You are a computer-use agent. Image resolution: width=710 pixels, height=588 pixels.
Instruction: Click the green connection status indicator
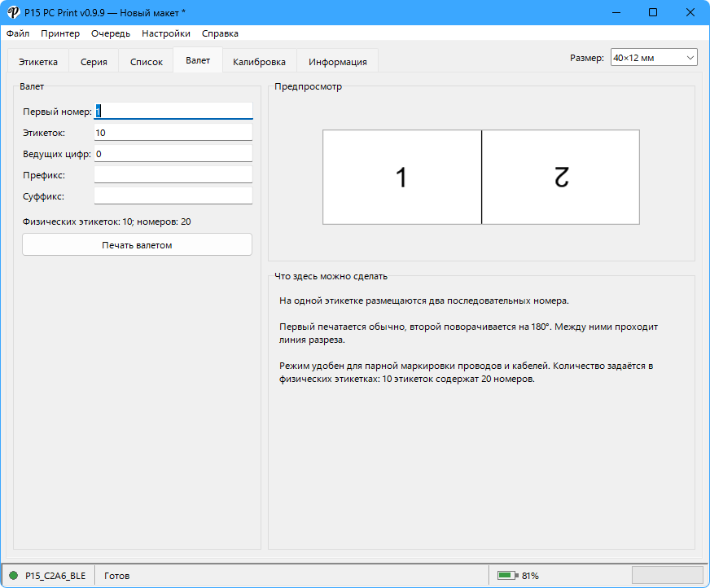[x=14, y=575]
